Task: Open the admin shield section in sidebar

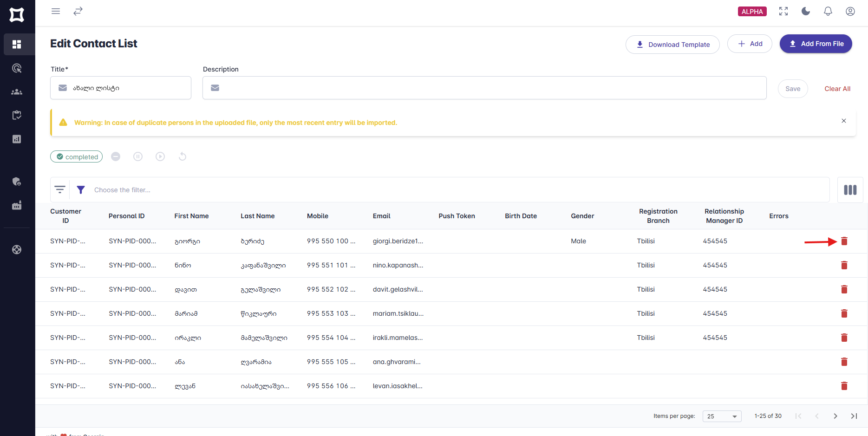Action: (x=17, y=182)
